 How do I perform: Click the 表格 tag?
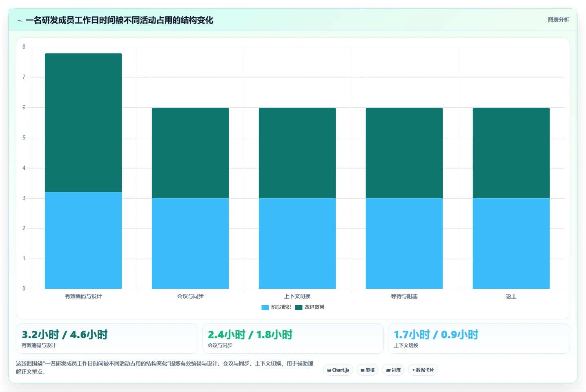click(368, 370)
